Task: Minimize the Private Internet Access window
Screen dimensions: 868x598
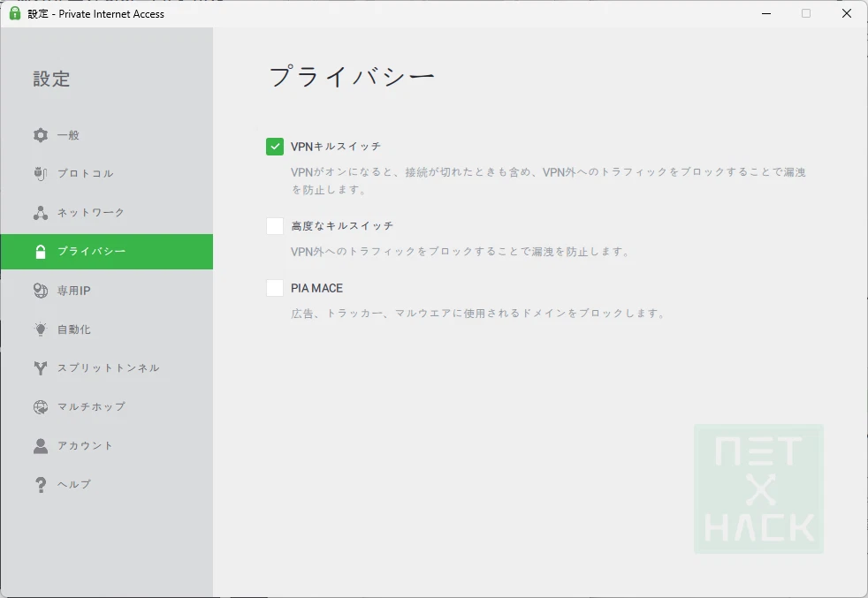Action: coord(765,13)
